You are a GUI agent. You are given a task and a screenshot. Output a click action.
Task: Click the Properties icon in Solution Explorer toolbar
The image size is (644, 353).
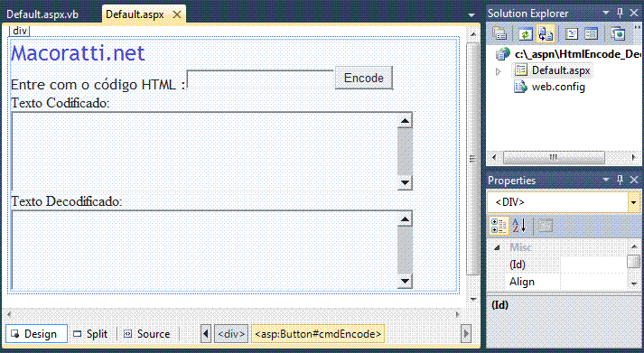coord(499,33)
